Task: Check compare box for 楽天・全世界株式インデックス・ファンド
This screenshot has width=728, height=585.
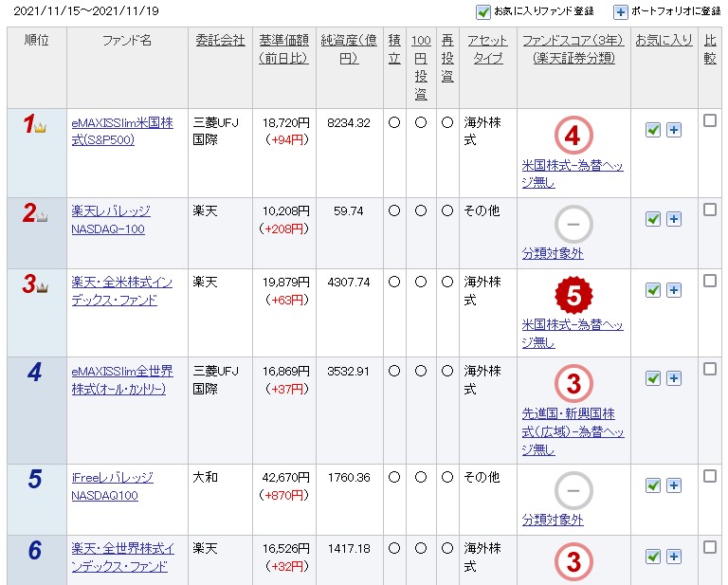Action: [x=709, y=547]
